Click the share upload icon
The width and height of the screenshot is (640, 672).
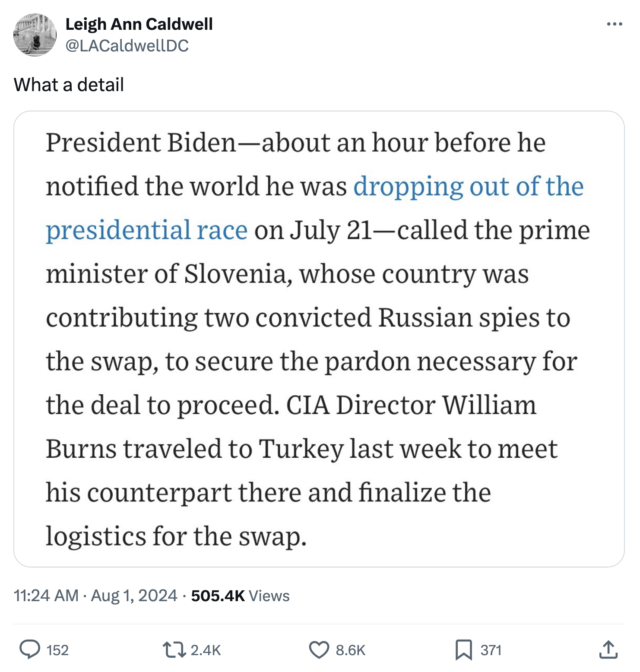pyautogui.click(x=608, y=650)
